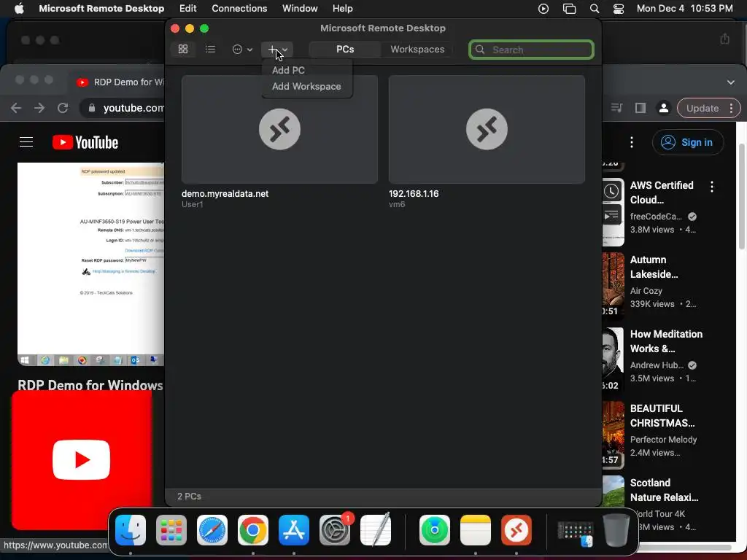747x560 pixels.
Task: Click the screen mirroring menu bar icon
Action: pos(569,9)
